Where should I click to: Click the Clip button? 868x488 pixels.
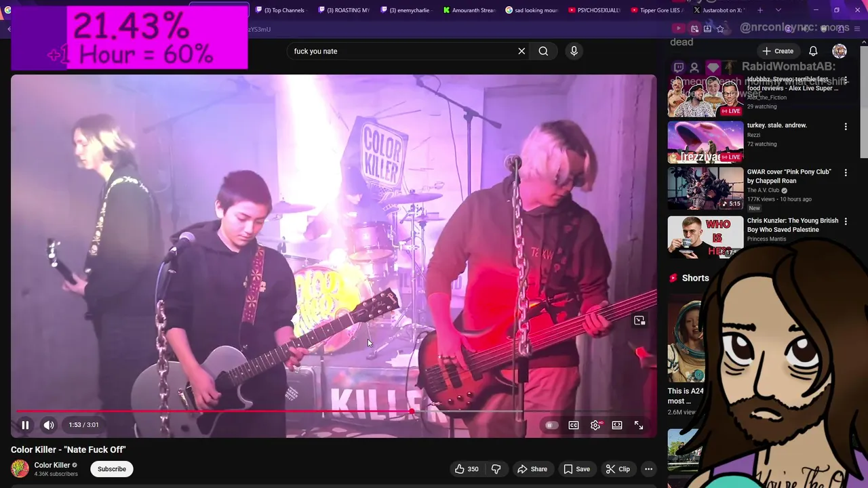click(618, 469)
